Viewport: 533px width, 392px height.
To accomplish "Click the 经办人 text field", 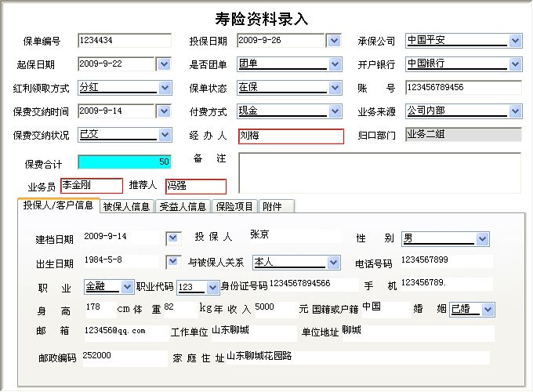I will pos(290,136).
